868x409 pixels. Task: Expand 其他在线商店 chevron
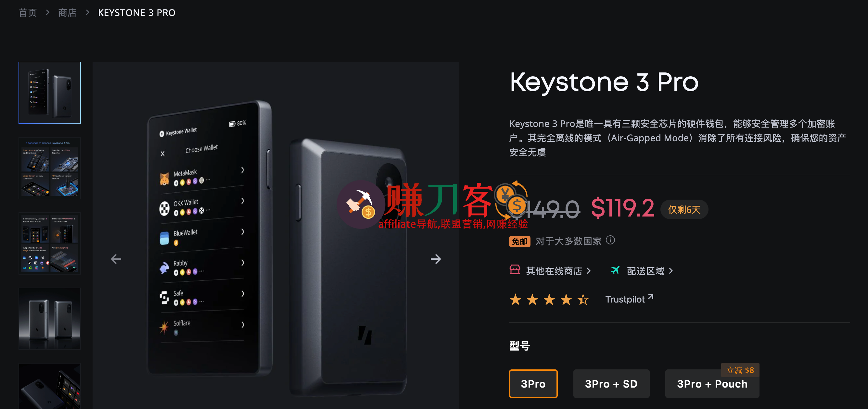589,271
